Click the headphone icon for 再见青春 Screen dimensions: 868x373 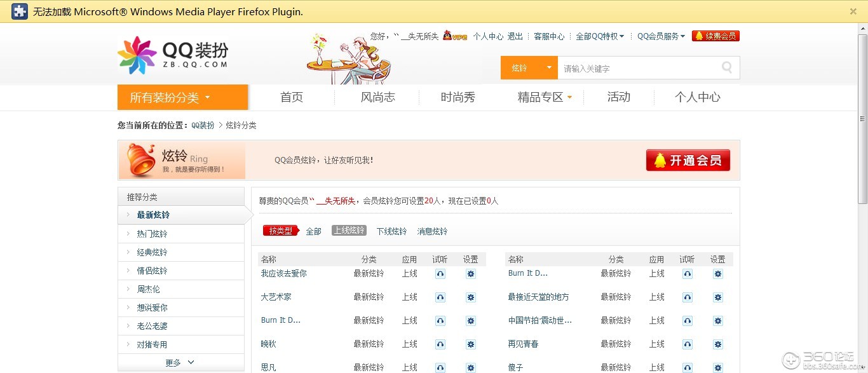point(687,344)
